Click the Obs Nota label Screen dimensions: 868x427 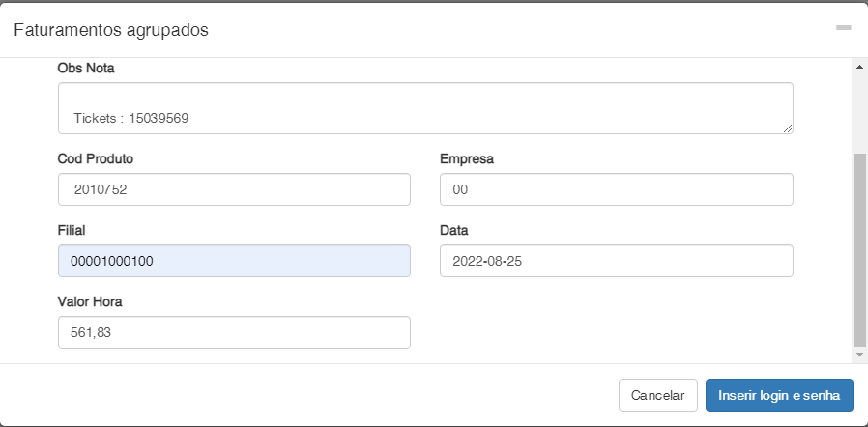[x=87, y=67]
